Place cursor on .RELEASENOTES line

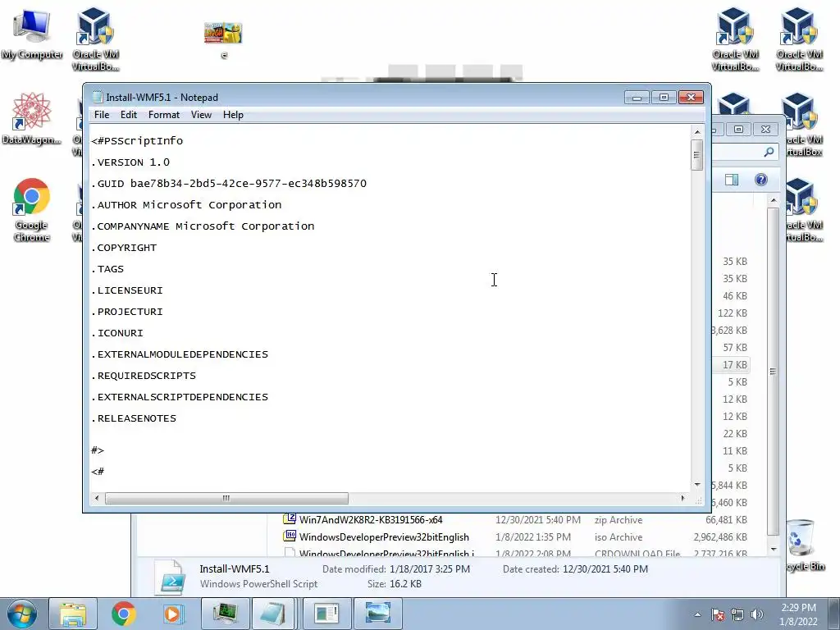(134, 418)
